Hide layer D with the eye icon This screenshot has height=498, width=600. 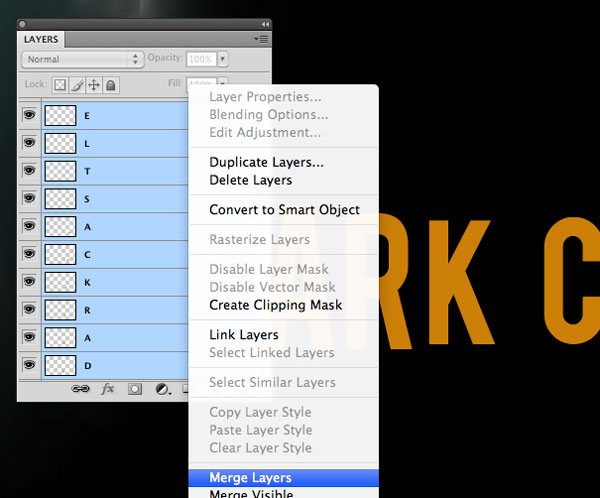tap(29, 365)
